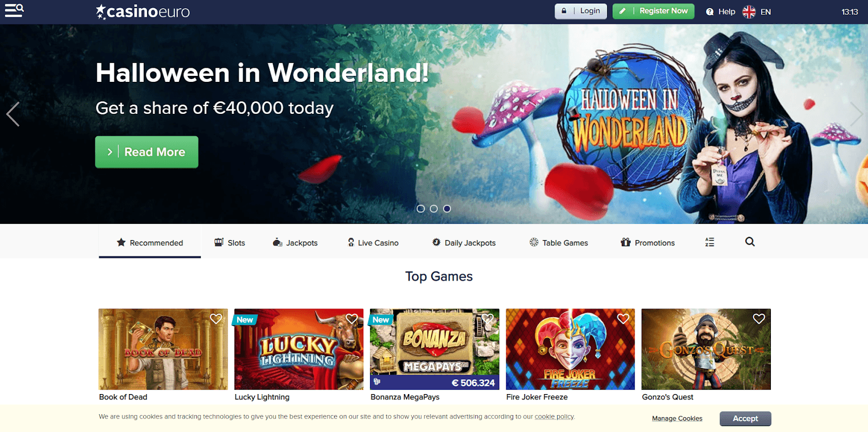Screen dimensions: 868x432
Task: Advance to next banner slide arrow
Action: [x=856, y=114]
